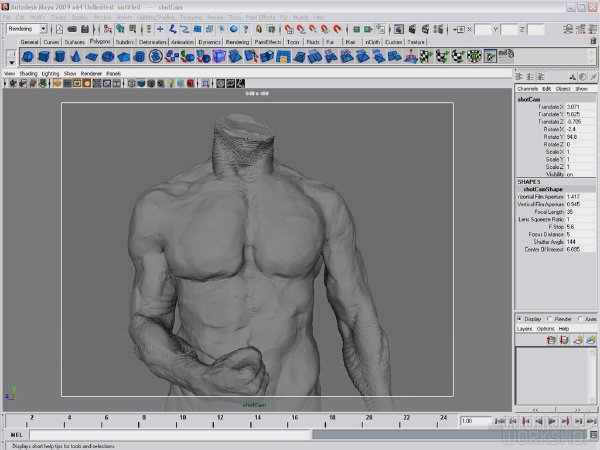Open render settings clapperboard icon
600x450 pixels.
[439, 29]
